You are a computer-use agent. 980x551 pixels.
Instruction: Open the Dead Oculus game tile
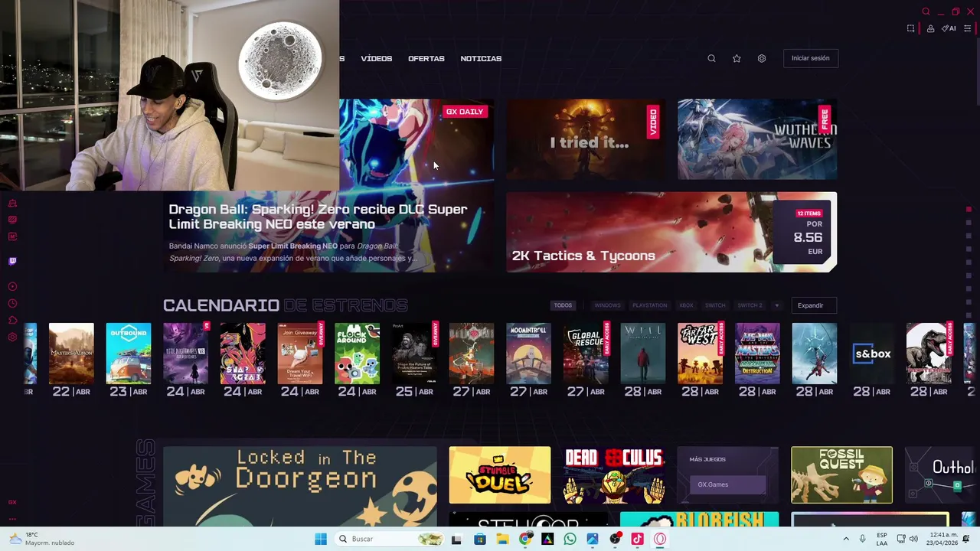point(613,475)
